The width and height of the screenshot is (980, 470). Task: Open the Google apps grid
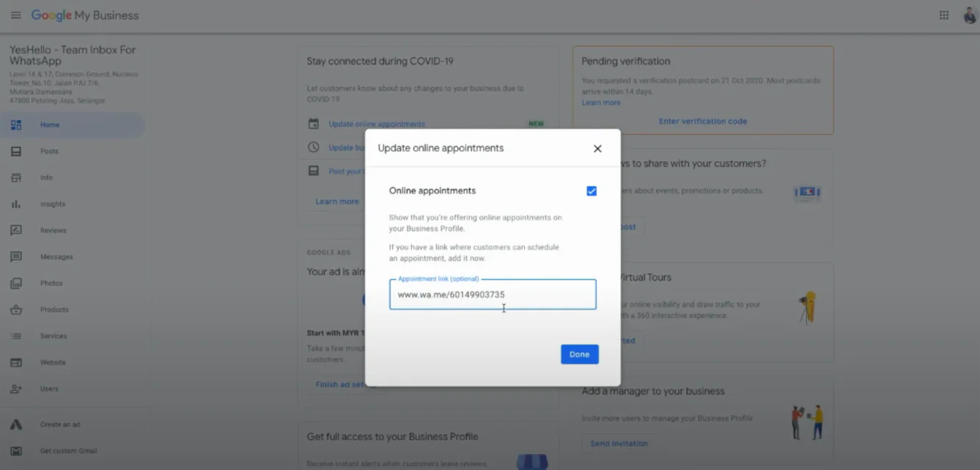(x=944, y=15)
